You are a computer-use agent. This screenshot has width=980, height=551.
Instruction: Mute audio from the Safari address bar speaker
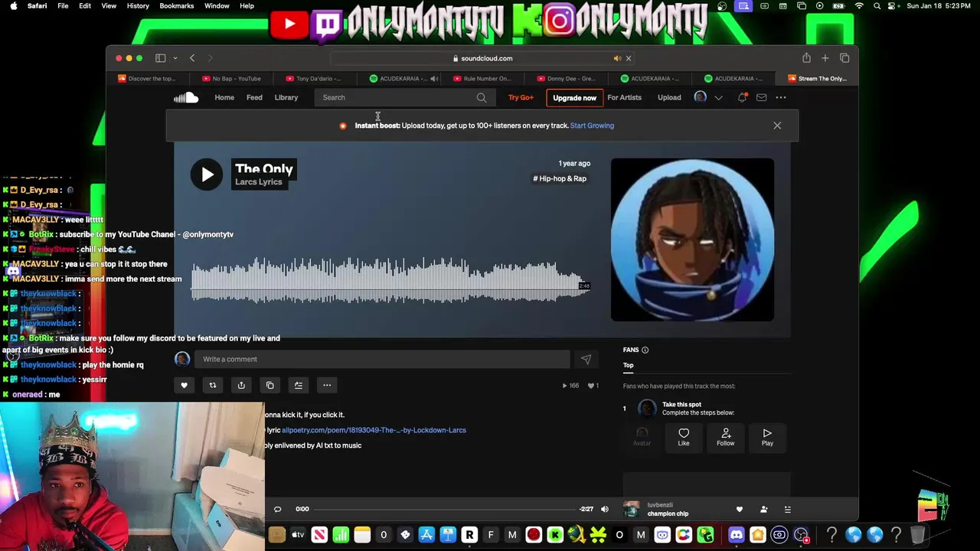tap(617, 58)
